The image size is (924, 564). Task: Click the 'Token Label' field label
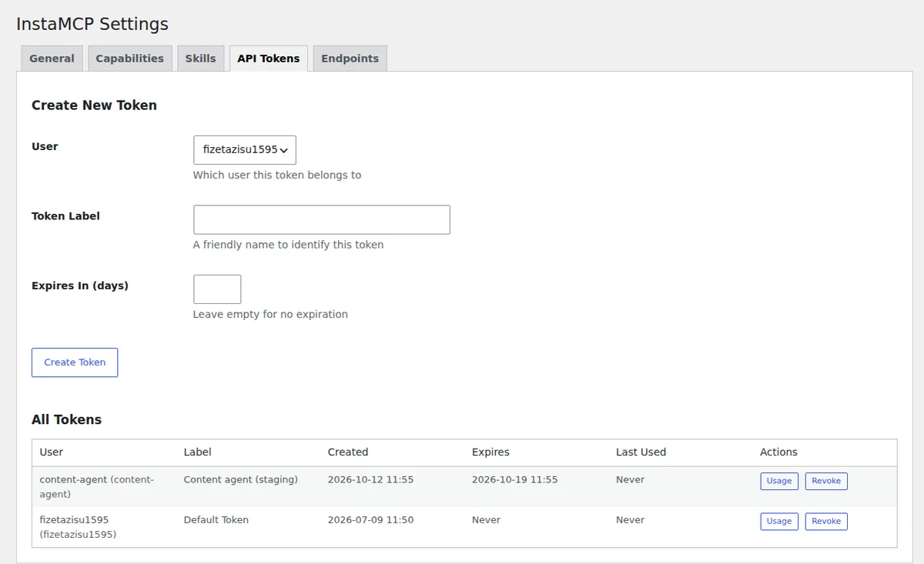pyautogui.click(x=65, y=216)
